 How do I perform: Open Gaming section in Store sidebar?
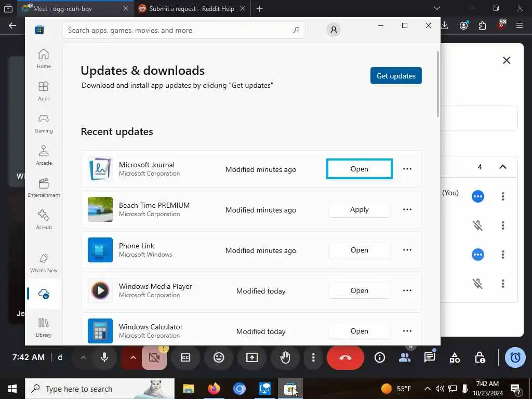(44, 123)
